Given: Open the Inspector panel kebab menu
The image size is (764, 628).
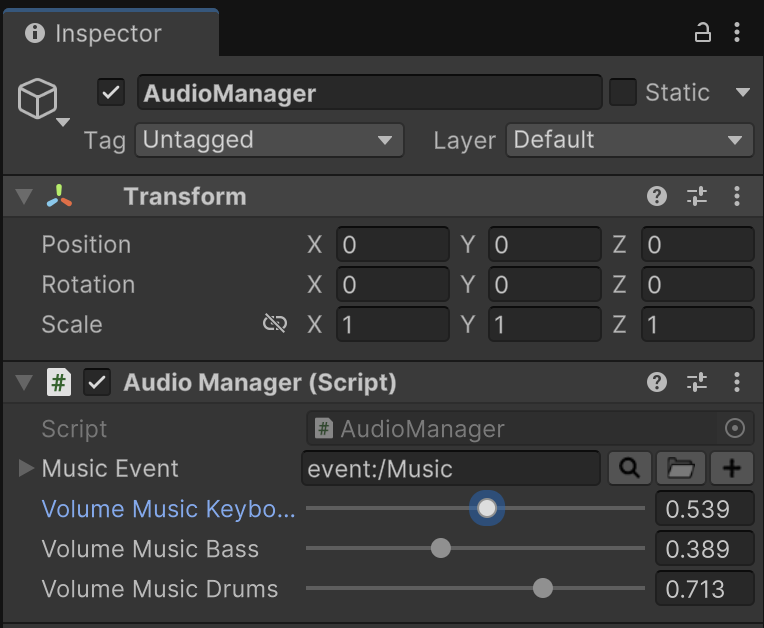Looking at the screenshot, I should [737, 33].
